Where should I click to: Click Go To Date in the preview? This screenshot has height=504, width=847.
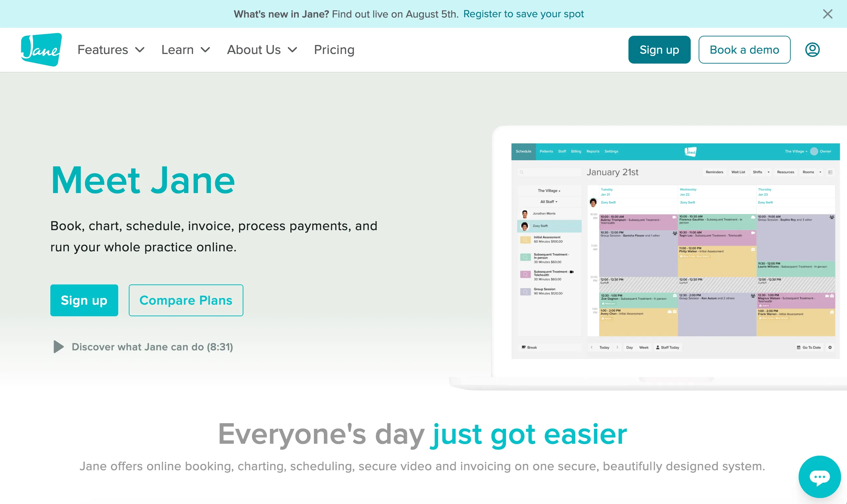(809, 347)
